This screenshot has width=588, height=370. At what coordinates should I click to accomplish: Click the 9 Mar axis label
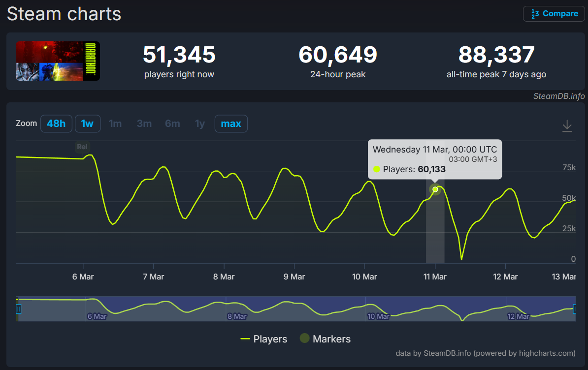point(294,277)
